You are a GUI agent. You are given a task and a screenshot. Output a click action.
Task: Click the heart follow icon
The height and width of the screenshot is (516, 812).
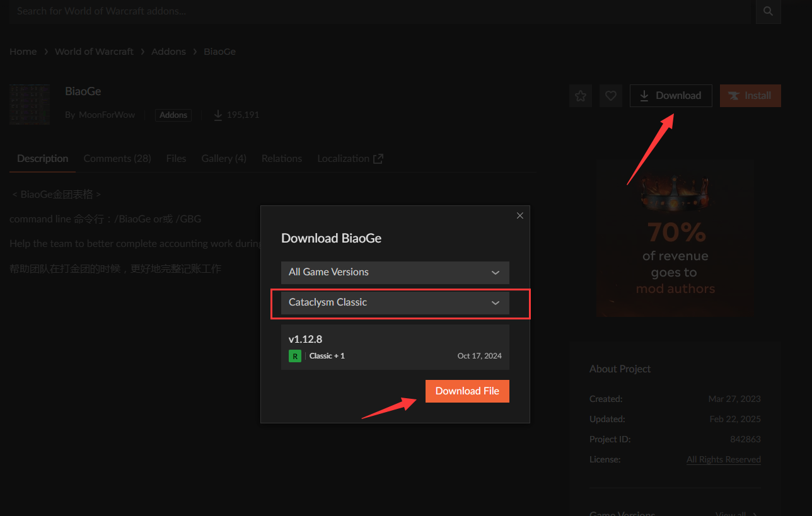point(610,96)
